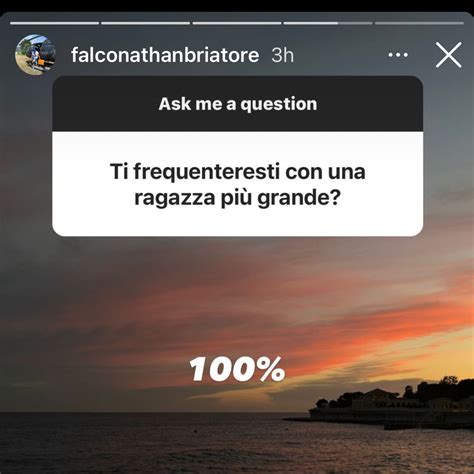Screen dimensions: 474x474
Task: Tap the falconathanbriatore username
Action: pyautogui.click(x=165, y=55)
